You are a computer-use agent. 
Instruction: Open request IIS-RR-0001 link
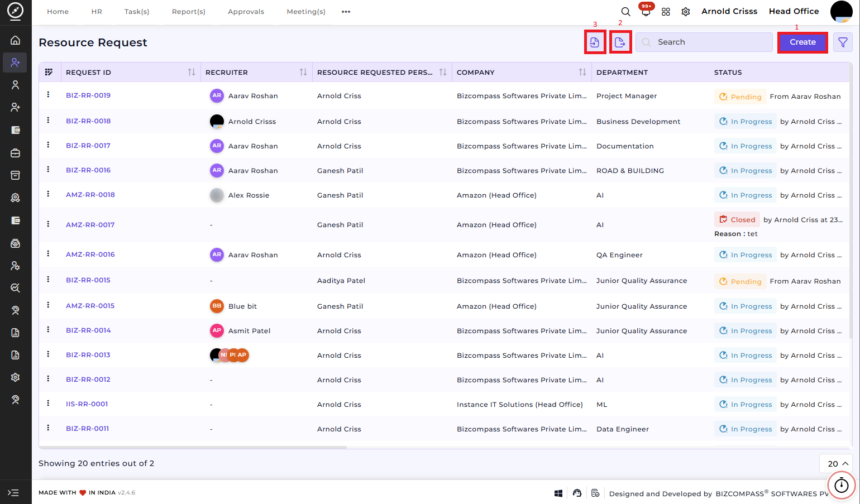(x=87, y=404)
